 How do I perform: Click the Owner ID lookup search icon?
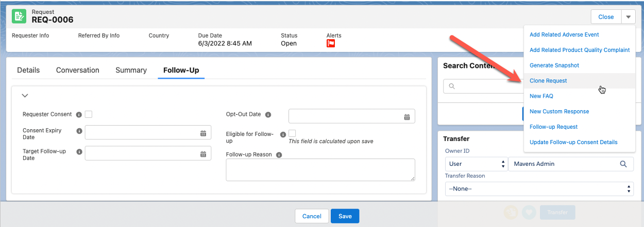pos(623,164)
